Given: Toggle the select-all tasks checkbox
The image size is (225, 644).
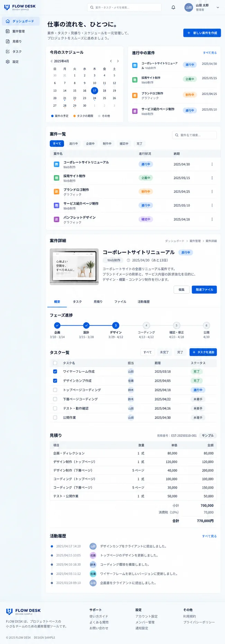Looking at the screenshot, I should click(55, 363).
